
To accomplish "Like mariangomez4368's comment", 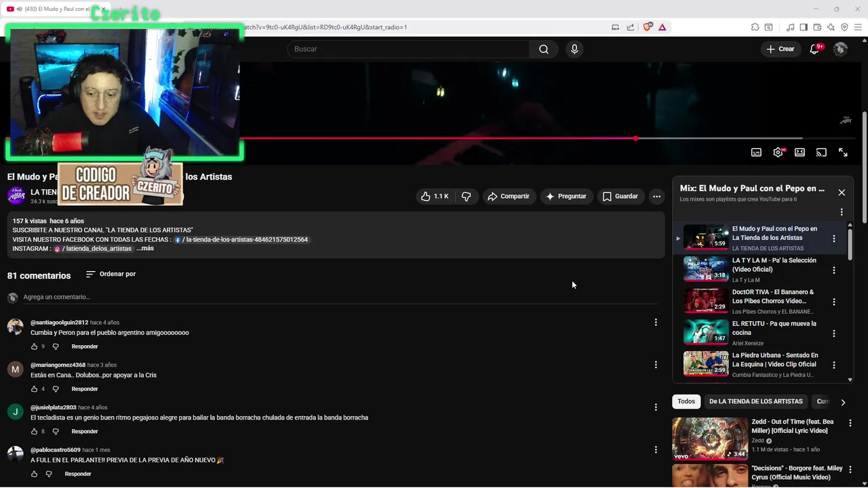I will point(34,389).
